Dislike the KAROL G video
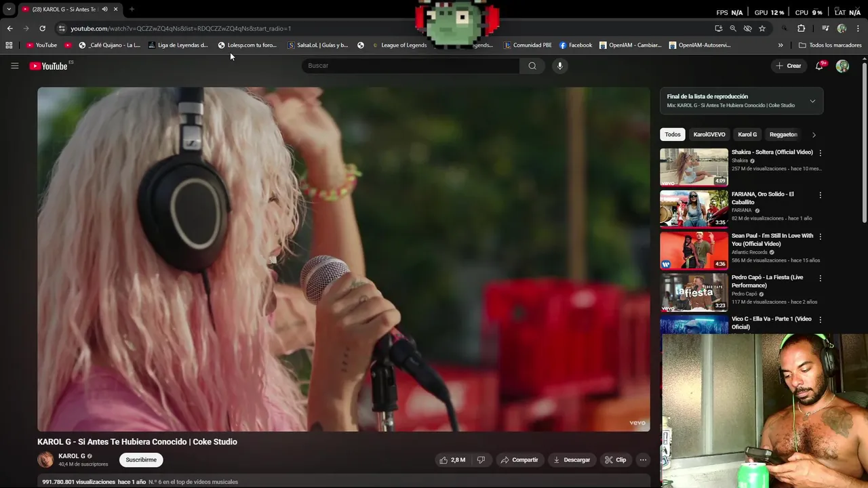The height and width of the screenshot is (488, 868). click(x=481, y=460)
